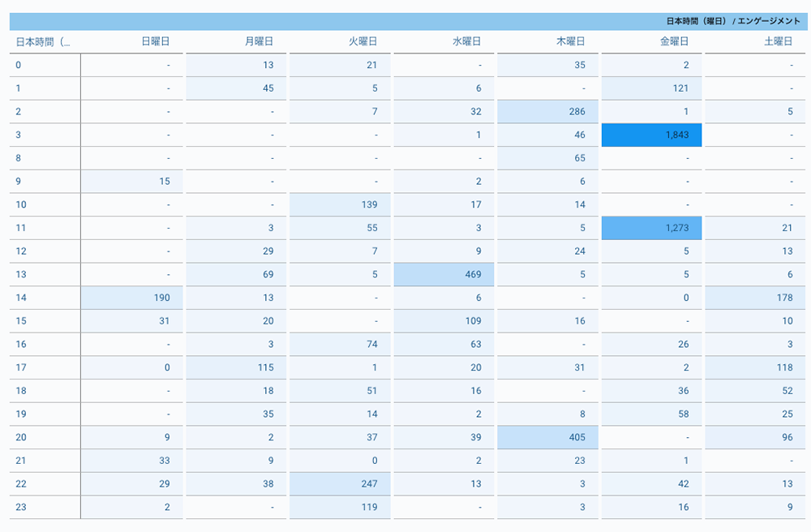Select the Wednesday cell showing 32
The image size is (811, 532).
pyautogui.click(x=444, y=112)
